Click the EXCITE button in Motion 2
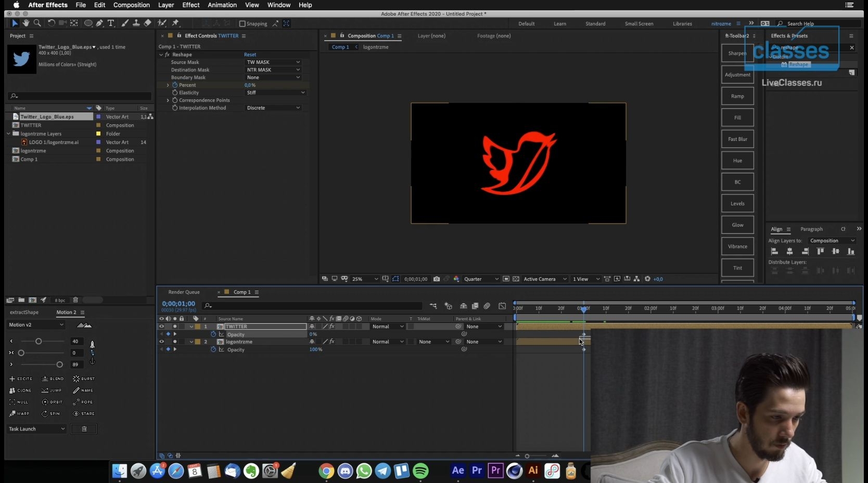Viewport: 868px width, 483px height. [21, 379]
